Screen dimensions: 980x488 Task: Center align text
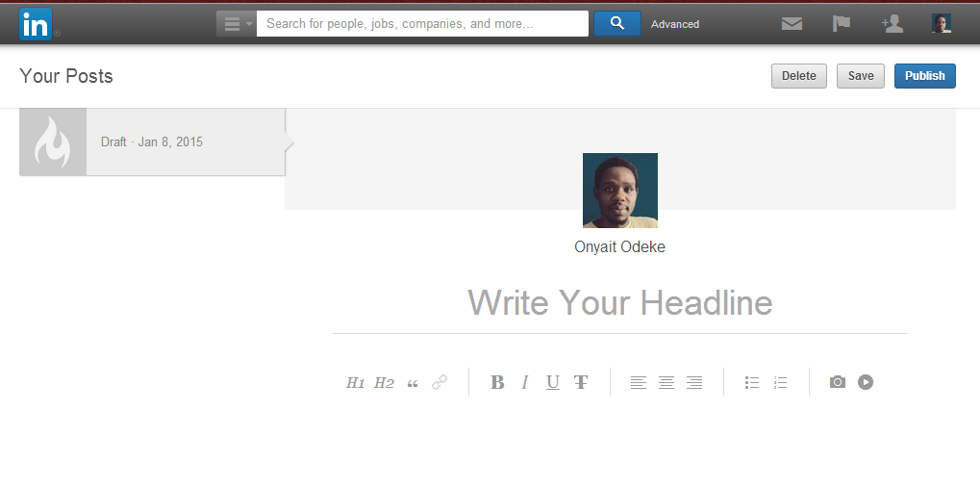point(666,382)
